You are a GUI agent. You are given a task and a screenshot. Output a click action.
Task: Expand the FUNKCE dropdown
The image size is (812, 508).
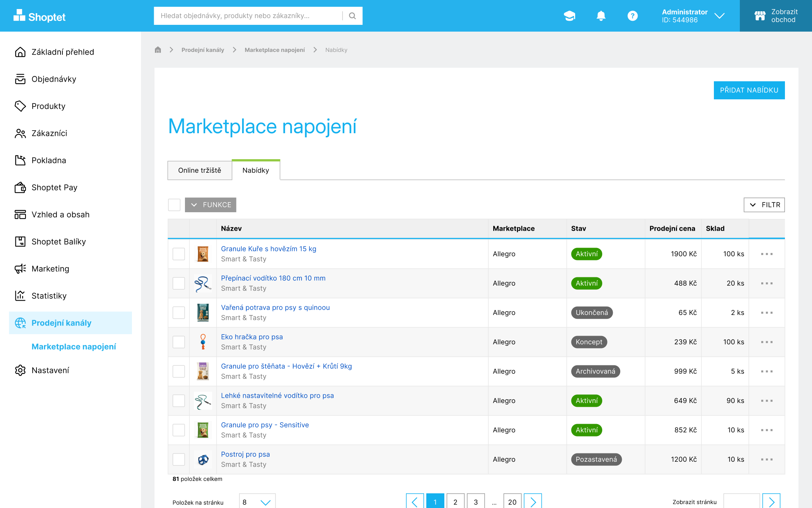click(x=211, y=205)
